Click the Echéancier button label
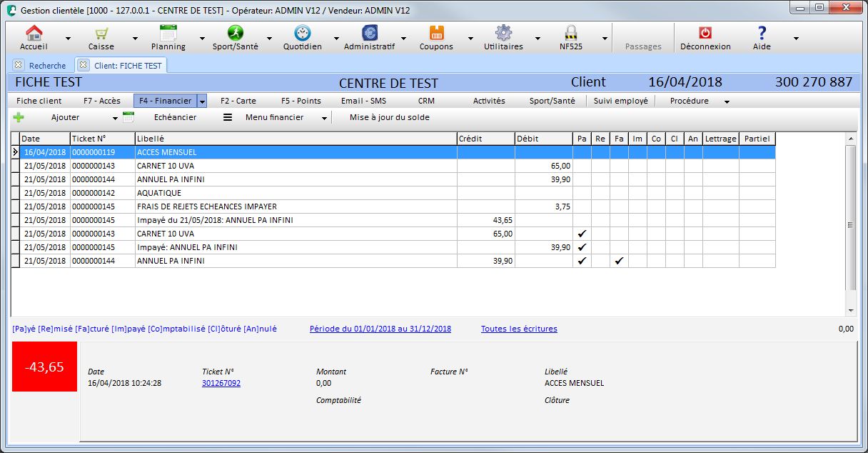 click(175, 117)
